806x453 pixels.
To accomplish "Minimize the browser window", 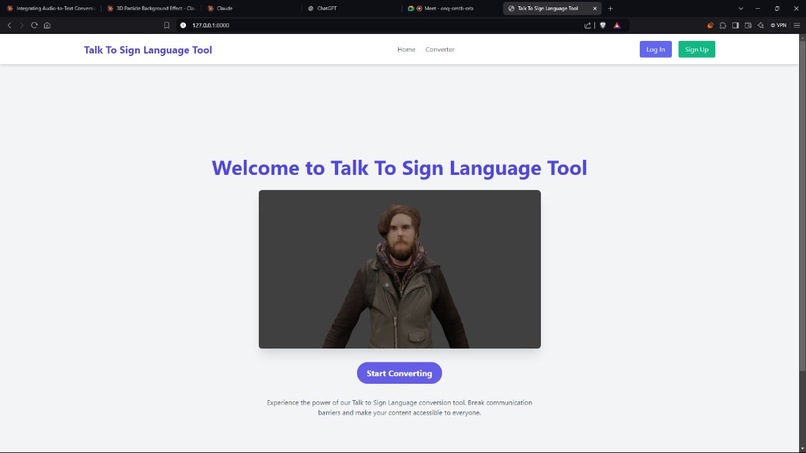I will click(758, 8).
